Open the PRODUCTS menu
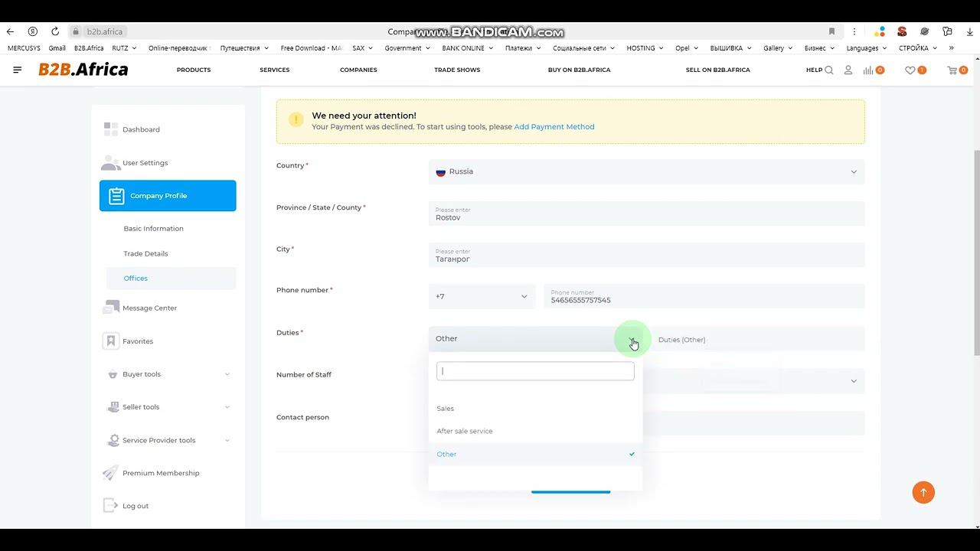Screen dimensions: 980x551 pyautogui.click(x=194, y=70)
